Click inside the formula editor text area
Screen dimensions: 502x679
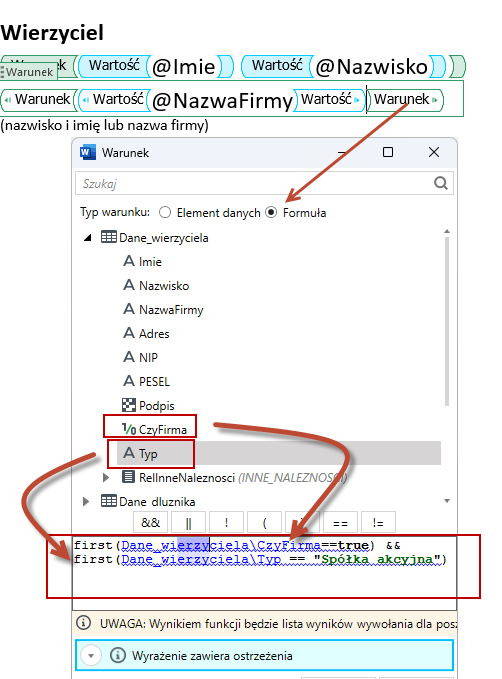tap(264, 572)
